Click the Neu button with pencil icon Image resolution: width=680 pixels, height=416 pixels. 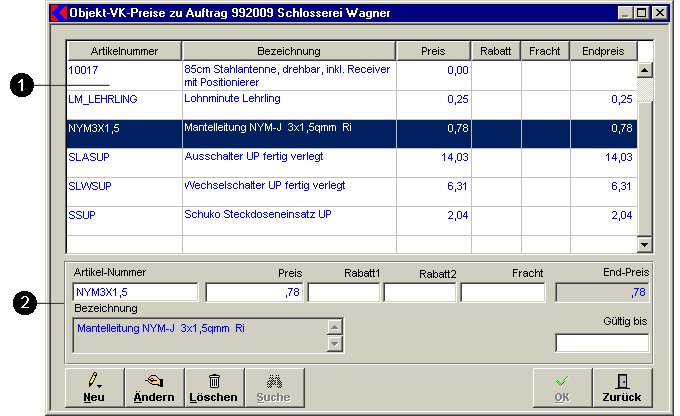[93, 387]
